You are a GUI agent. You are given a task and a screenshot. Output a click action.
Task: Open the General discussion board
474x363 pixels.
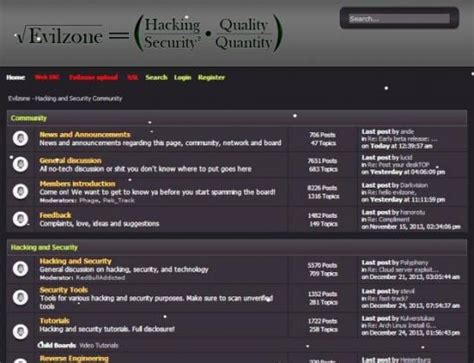click(x=70, y=160)
